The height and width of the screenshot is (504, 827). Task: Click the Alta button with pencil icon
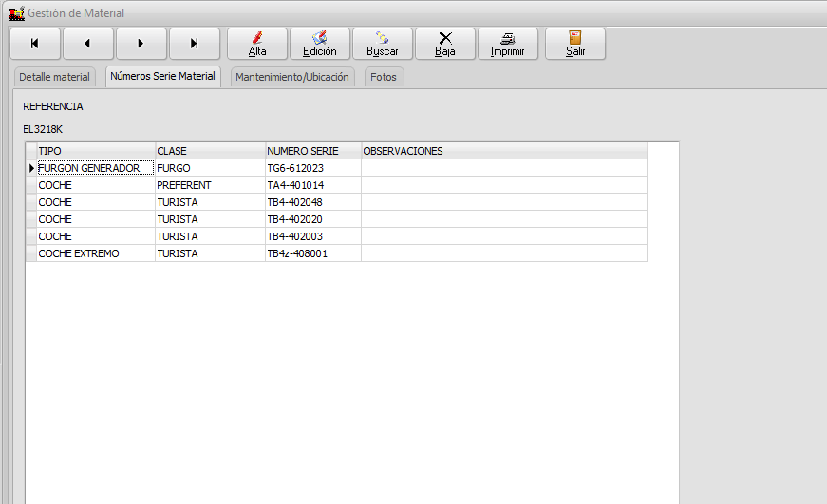coord(257,44)
